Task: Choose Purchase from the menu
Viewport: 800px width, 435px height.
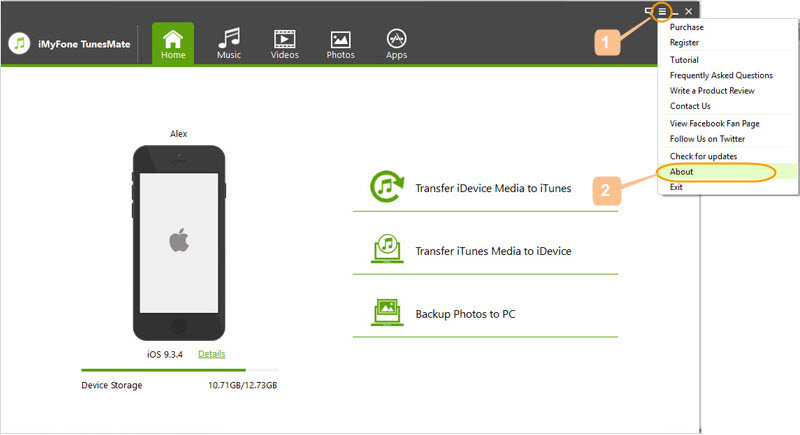Action: point(686,27)
